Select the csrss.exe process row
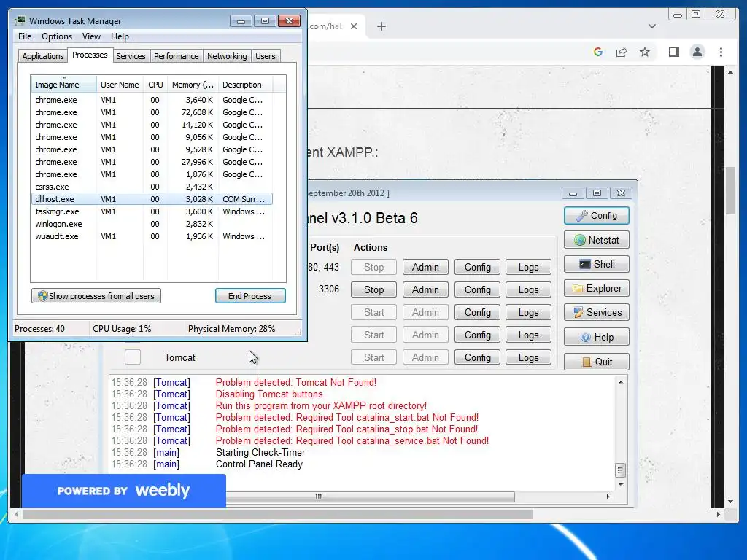 pos(152,187)
